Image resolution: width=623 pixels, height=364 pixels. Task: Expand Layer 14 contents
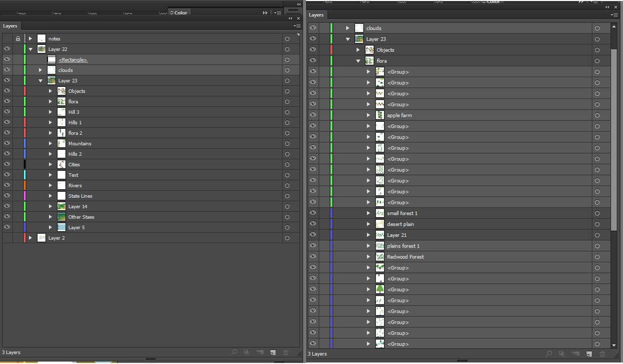coord(50,206)
